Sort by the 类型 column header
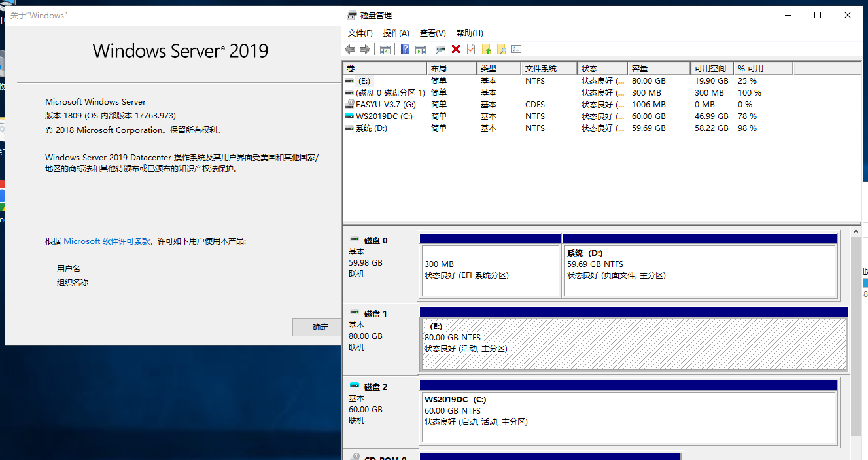Screen dimensions: 868x460 coord(498,68)
